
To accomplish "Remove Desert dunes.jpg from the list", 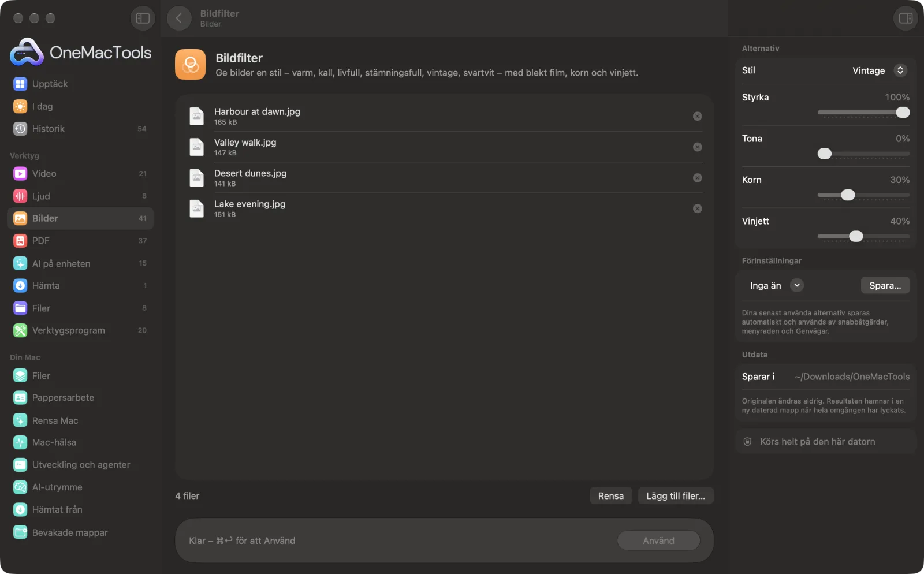I will tap(698, 178).
